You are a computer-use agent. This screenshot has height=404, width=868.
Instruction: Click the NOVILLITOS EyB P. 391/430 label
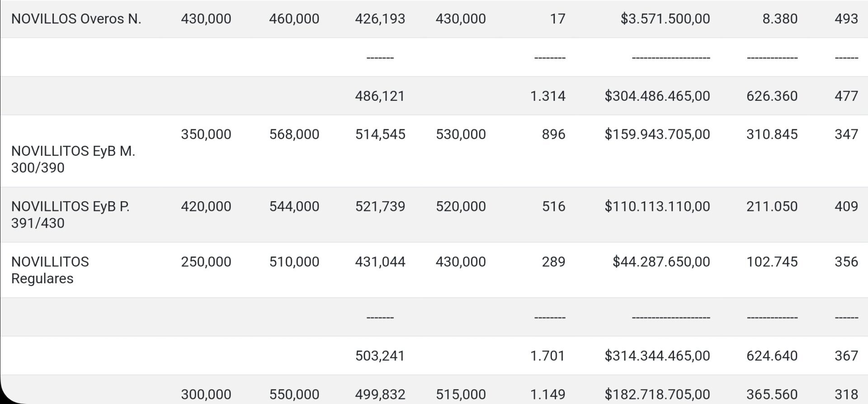pos(70,215)
